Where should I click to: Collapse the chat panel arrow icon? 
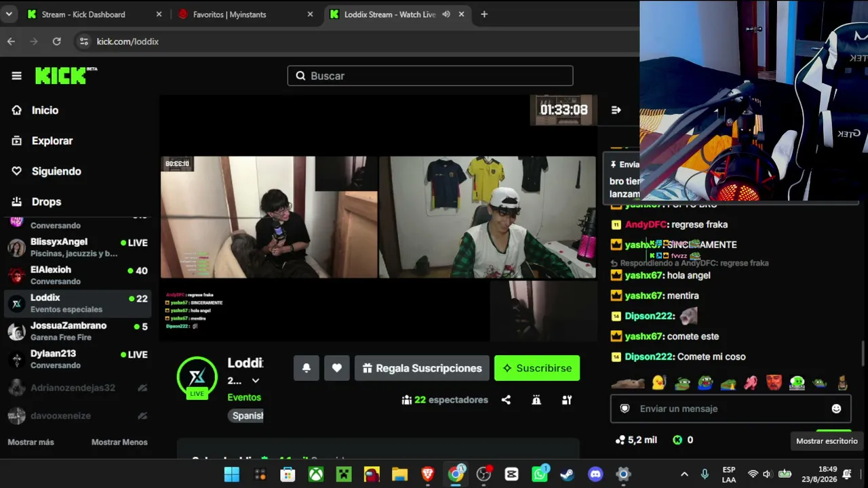click(616, 110)
